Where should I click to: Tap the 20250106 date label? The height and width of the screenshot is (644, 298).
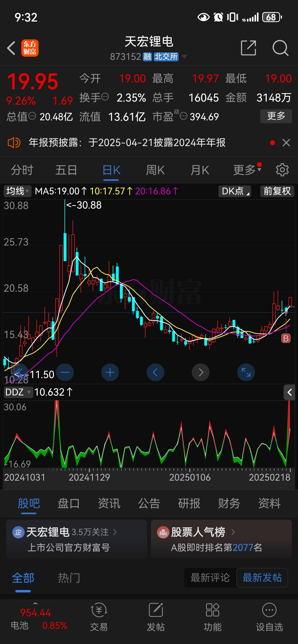[190, 477]
